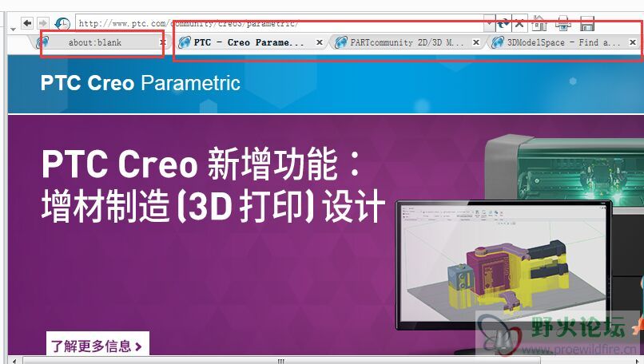644x364 pixels.
Task: Switch to the about:blank tab
Action: pyautogui.click(x=95, y=42)
